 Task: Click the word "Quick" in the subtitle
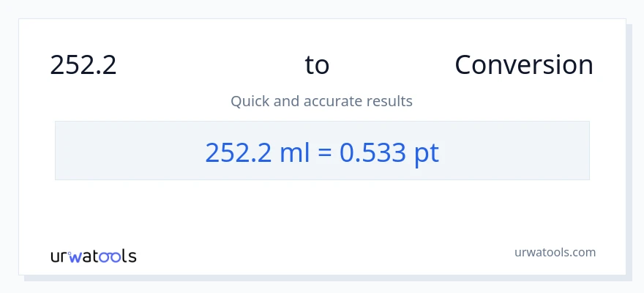[250, 101]
